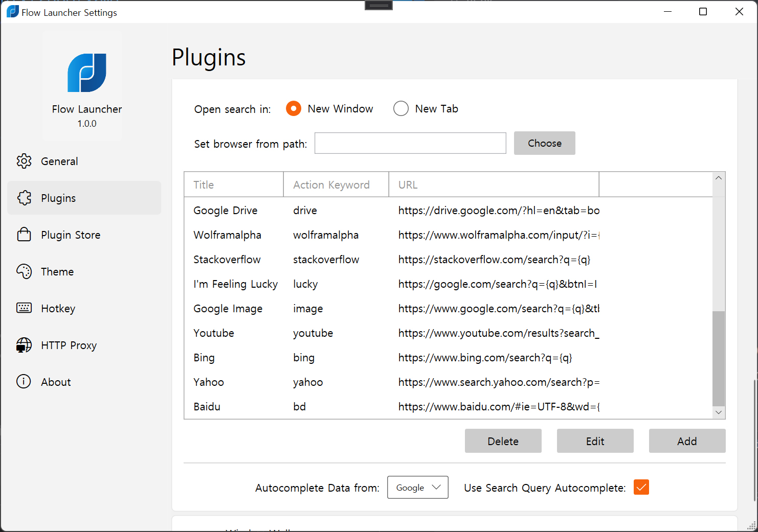Screen dimensions: 758x532
Task: Uncheck Use Search Query Autocomplete checkbox
Action: 641,487
